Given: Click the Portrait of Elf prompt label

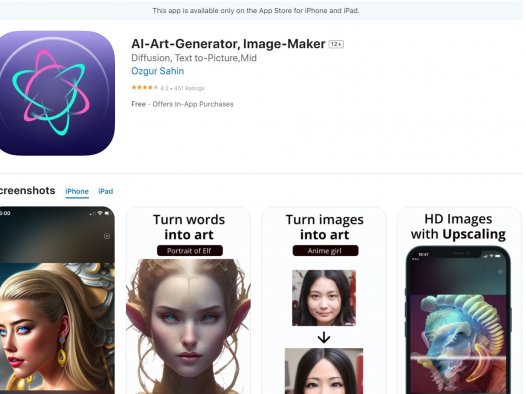Looking at the screenshot, I should pyautogui.click(x=190, y=251).
